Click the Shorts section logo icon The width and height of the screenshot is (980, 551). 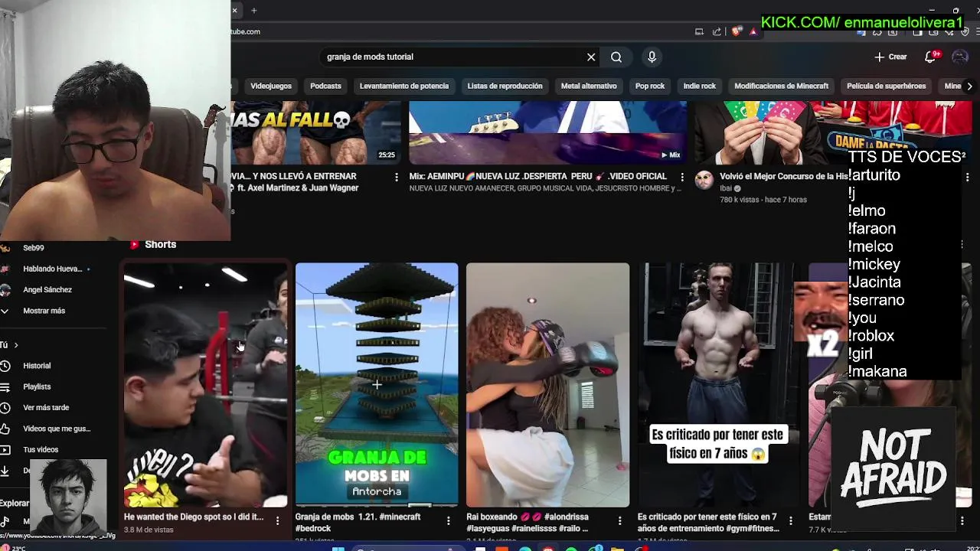pyautogui.click(x=134, y=244)
